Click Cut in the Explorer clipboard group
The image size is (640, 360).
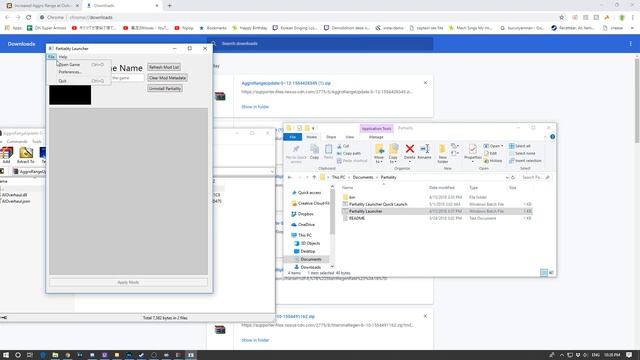tap(343, 146)
